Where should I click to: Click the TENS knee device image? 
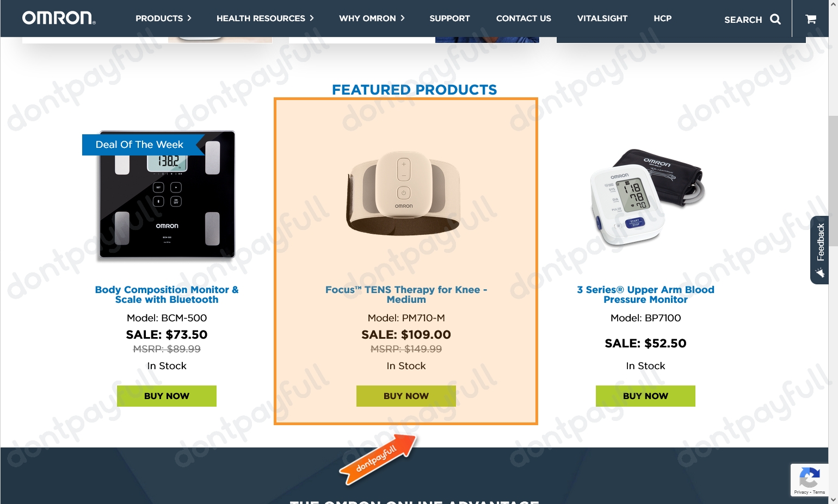[x=404, y=193]
